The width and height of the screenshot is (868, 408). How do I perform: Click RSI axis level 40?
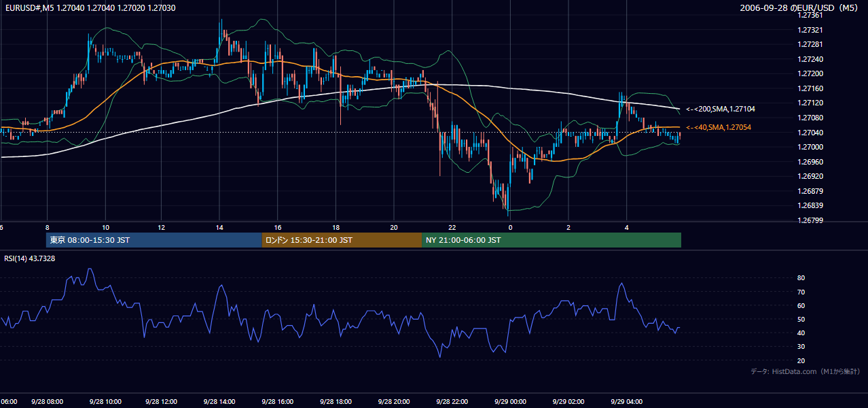tap(801, 333)
